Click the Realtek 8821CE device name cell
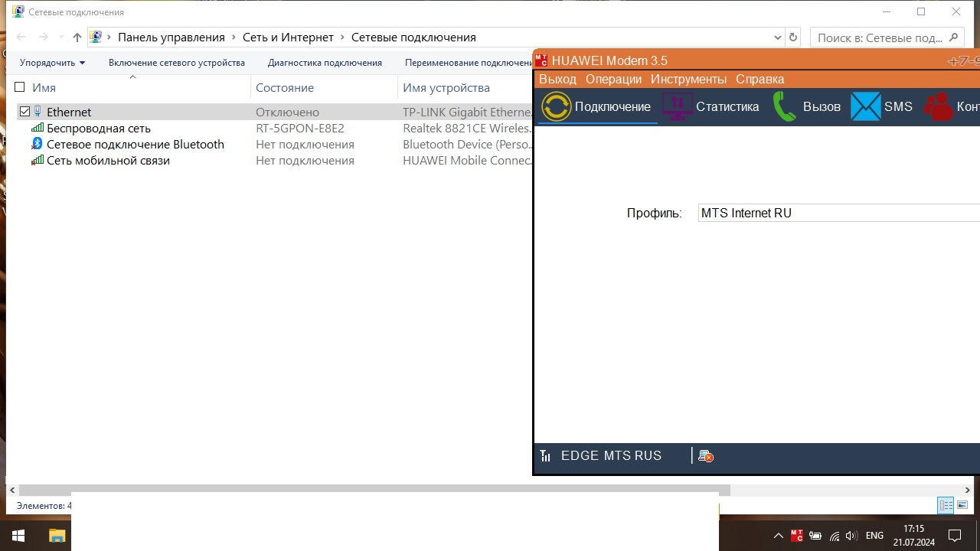This screenshot has height=551, width=980. (467, 128)
